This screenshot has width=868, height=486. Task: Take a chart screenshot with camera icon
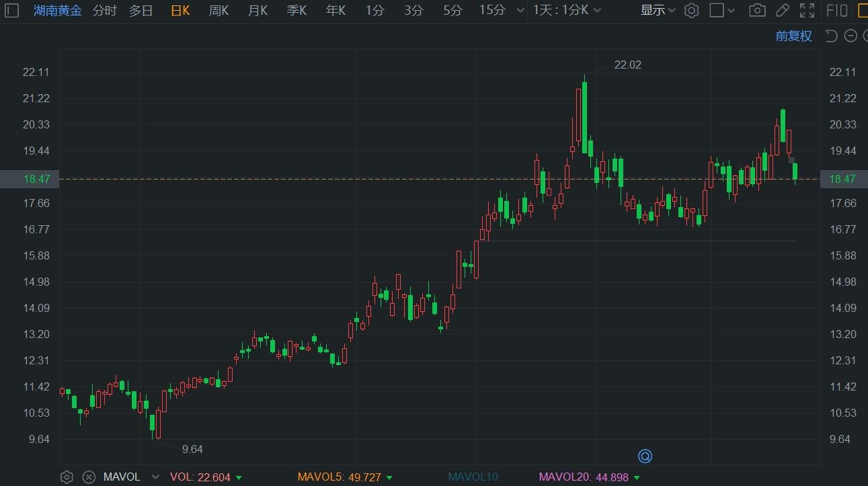click(x=757, y=10)
